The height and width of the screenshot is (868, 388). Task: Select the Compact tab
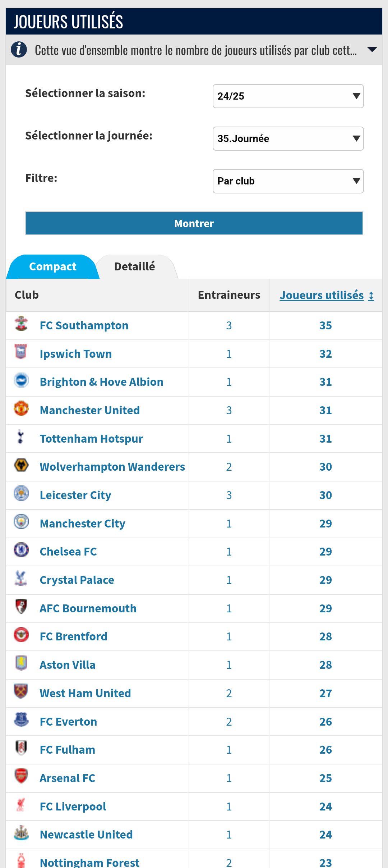(x=53, y=266)
